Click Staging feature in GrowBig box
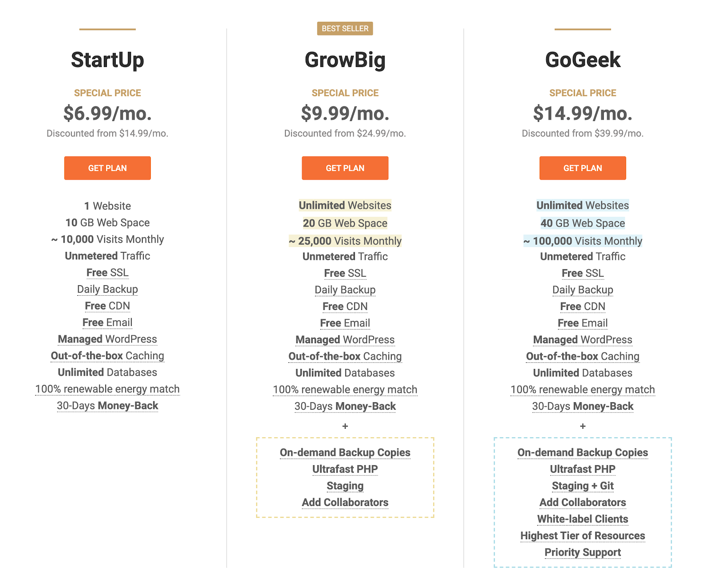Viewport: 710px width, 588px height. 345,486
